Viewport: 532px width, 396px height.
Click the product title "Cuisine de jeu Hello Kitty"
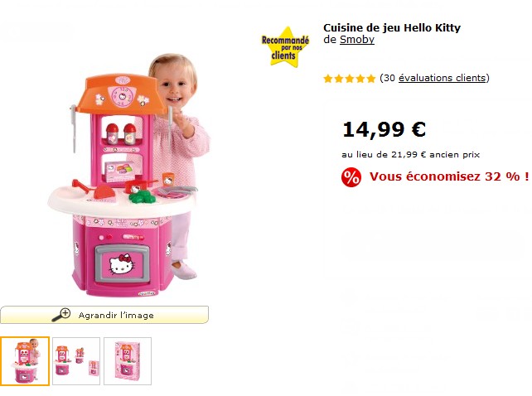click(392, 28)
